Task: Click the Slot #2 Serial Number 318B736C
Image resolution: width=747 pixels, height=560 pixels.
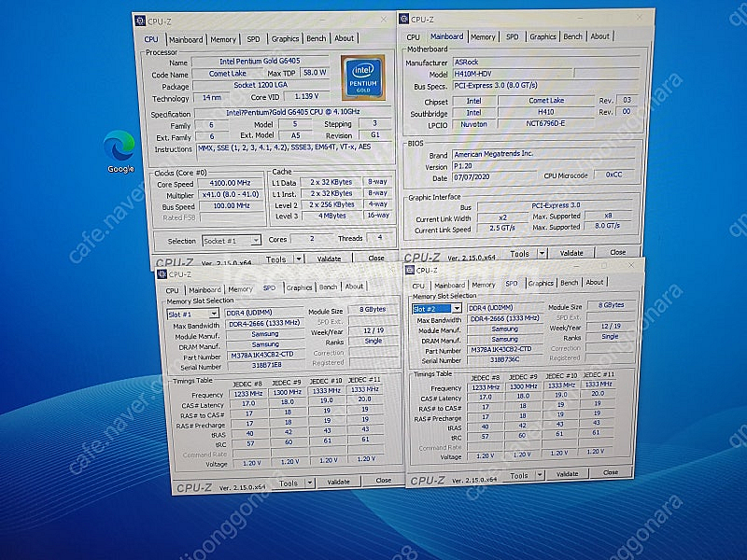Action: pyautogui.click(x=504, y=359)
